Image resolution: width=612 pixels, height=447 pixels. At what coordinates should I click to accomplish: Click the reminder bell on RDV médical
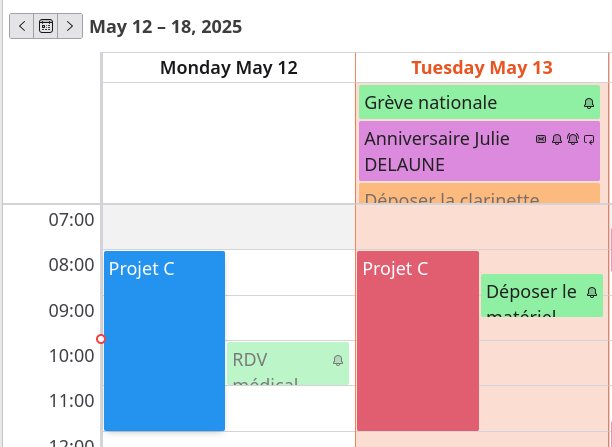338,360
